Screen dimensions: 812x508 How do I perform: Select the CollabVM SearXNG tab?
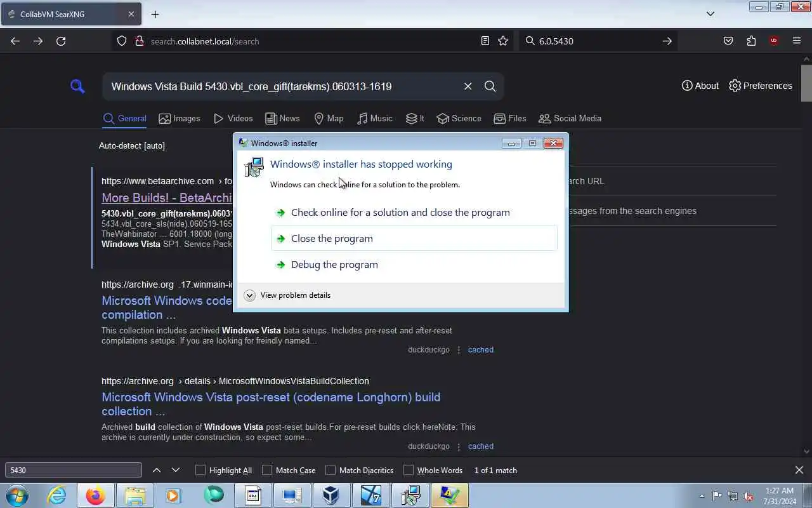[x=70, y=14]
